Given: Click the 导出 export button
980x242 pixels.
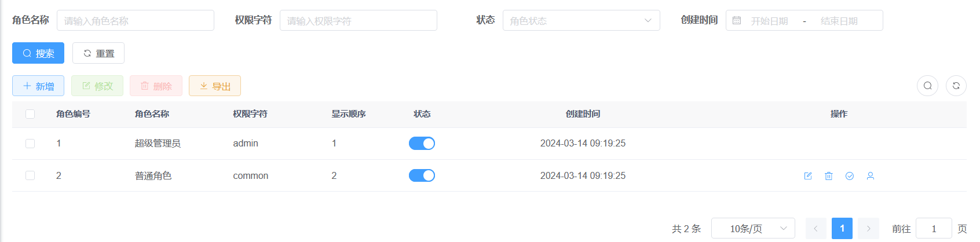Looking at the screenshot, I should pos(215,86).
